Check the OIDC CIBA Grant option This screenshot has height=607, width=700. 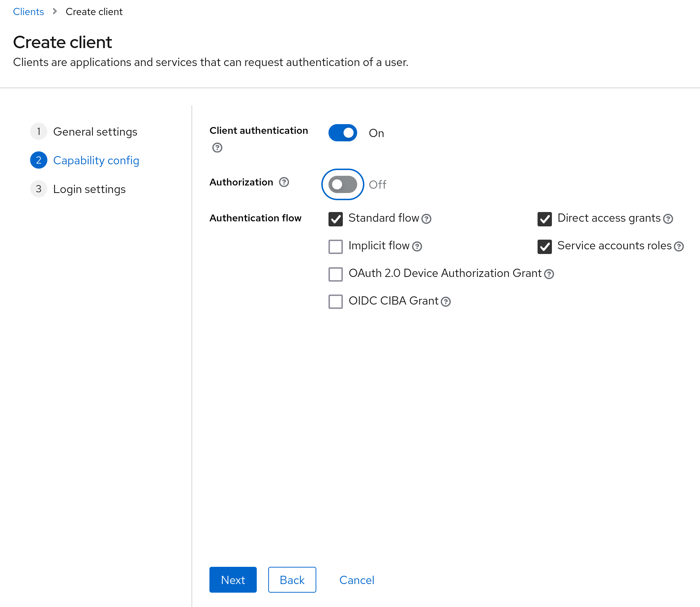point(335,302)
